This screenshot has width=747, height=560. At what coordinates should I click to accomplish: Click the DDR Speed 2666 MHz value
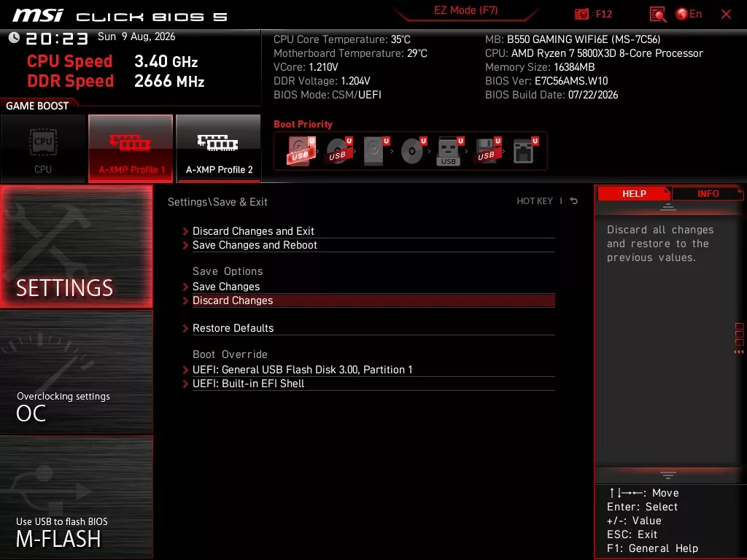(169, 81)
